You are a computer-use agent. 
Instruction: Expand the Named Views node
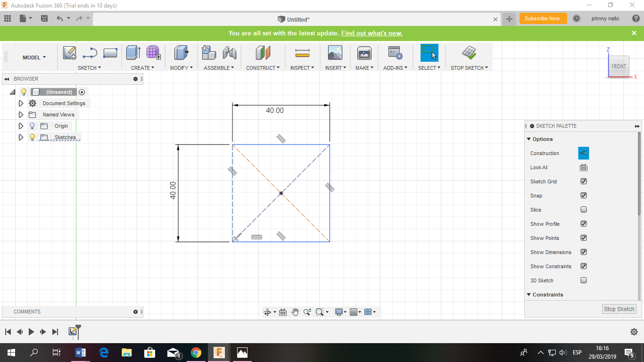21,115
